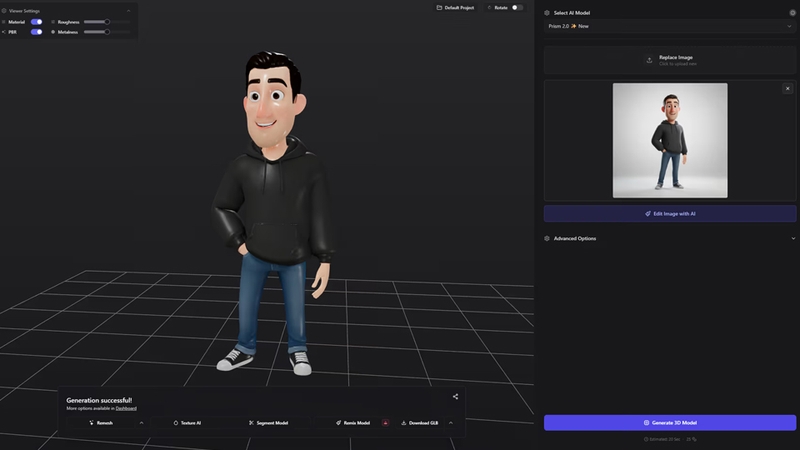Collapse the Viewer Settings panel chevron

(x=129, y=11)
